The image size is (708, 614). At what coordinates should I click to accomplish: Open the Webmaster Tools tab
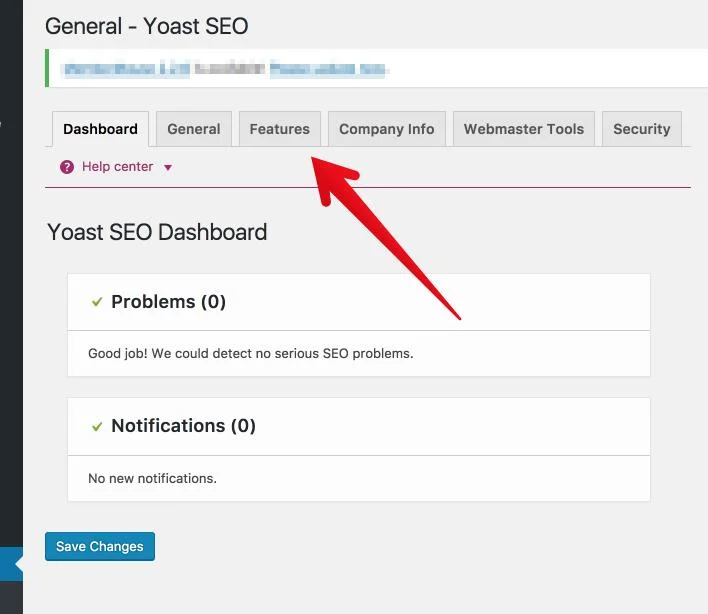524,129
